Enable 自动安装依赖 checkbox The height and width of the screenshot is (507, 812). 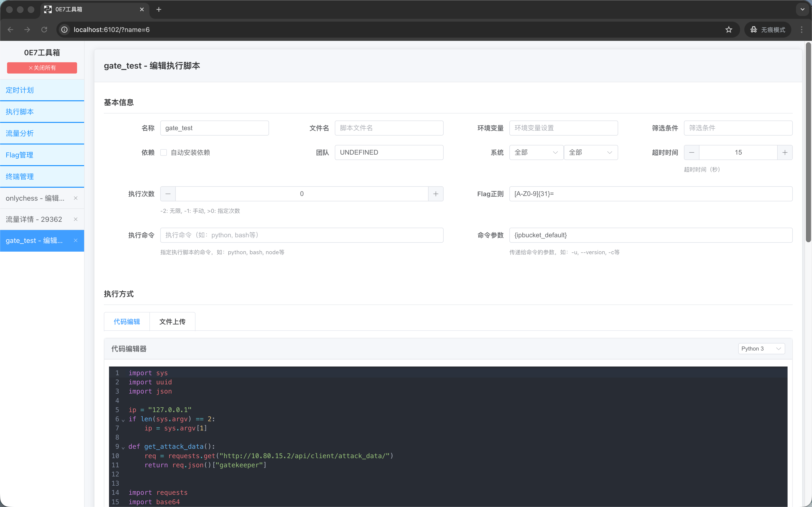[164, 152]
